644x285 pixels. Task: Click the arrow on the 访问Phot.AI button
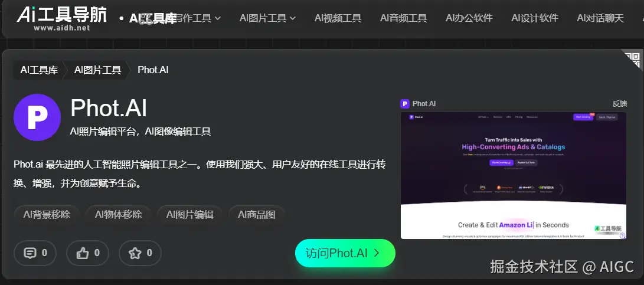click(377, 253)
